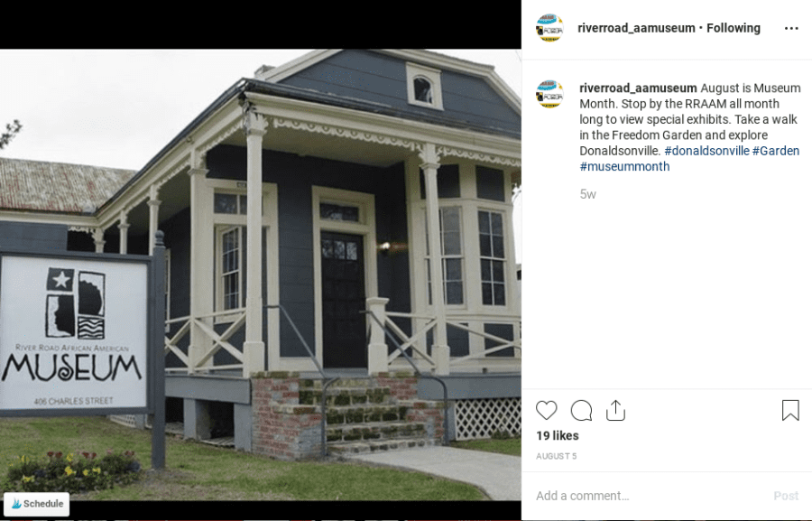Screen dimensions: 812x521
Task: Toggle the Following status
Action: [x=734, y=28]
